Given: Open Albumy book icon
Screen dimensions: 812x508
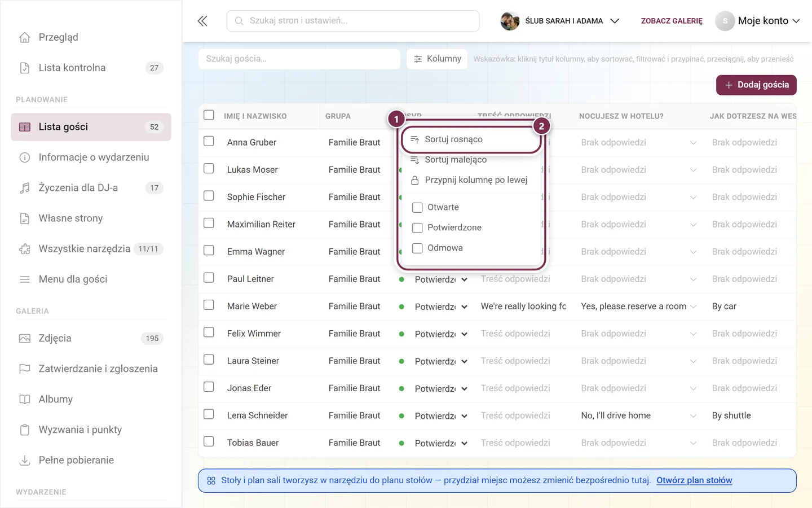Looking at the screenshot, I should (25, 400).
